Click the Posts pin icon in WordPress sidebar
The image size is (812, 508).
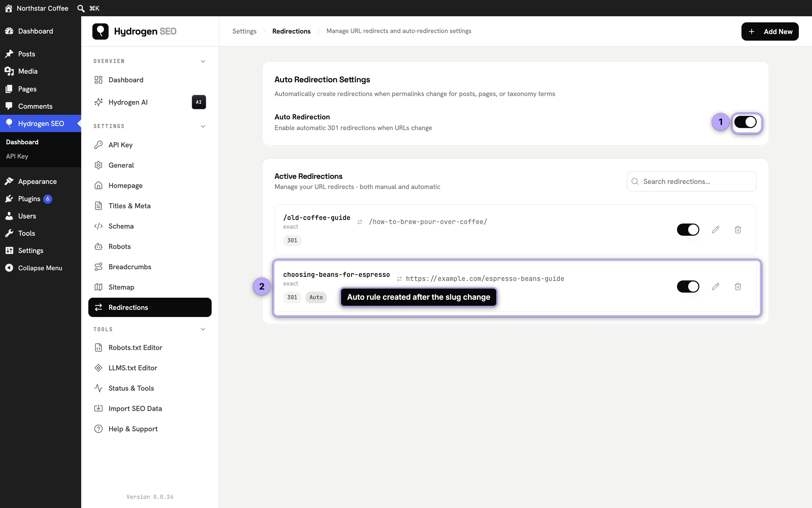(9, 54)
